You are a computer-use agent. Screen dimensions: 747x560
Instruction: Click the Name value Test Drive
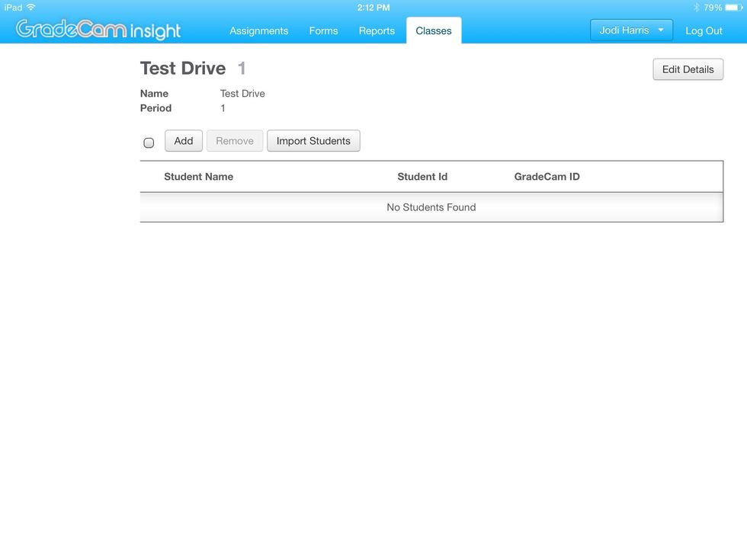click(x=242, y=93)
